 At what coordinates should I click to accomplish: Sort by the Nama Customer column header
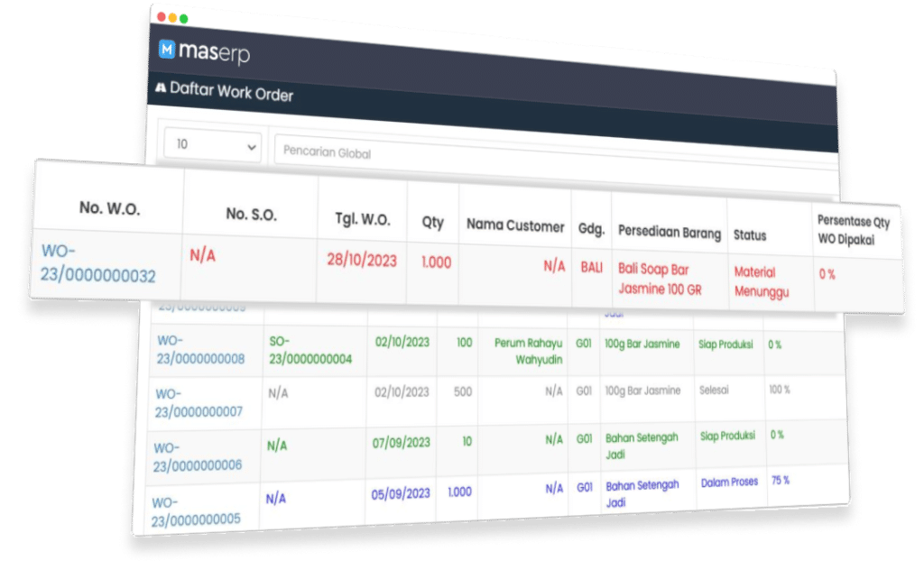pyautogui.click(x=514, y=225)
